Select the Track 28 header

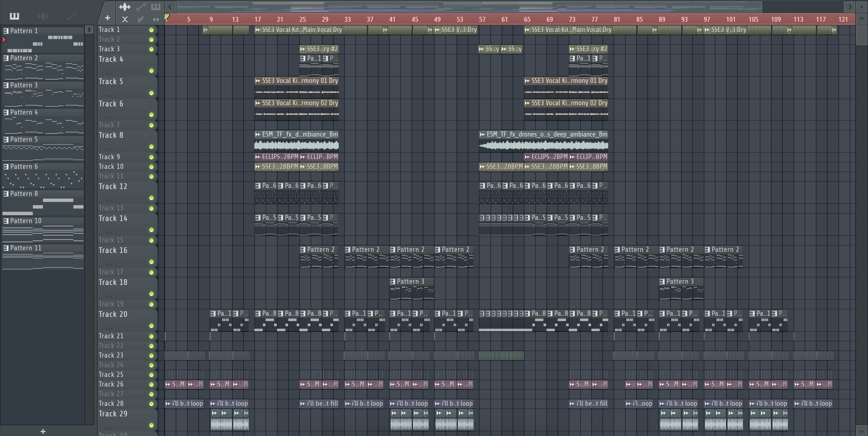coord(127,404)
